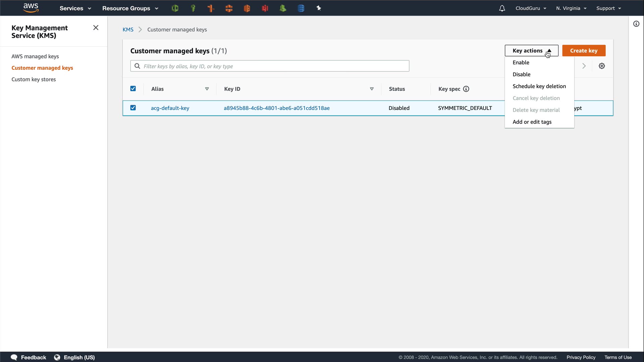
Task: Click the green key IAM shortcut icon
Action: [x=193, y=8]
